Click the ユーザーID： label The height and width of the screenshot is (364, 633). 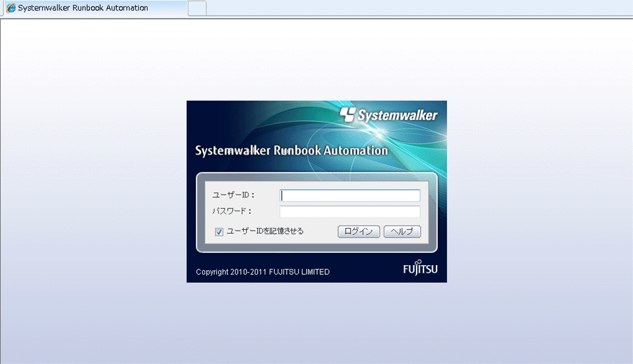(x=233, y=195)
